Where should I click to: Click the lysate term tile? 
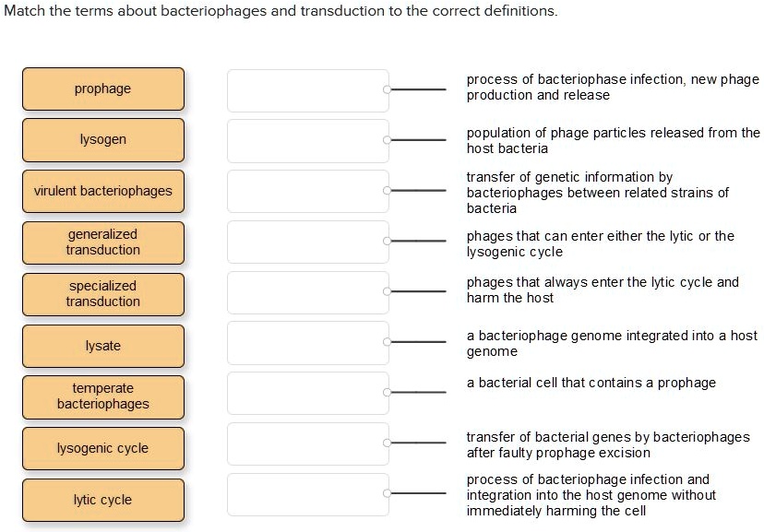[x=102, y=346]
